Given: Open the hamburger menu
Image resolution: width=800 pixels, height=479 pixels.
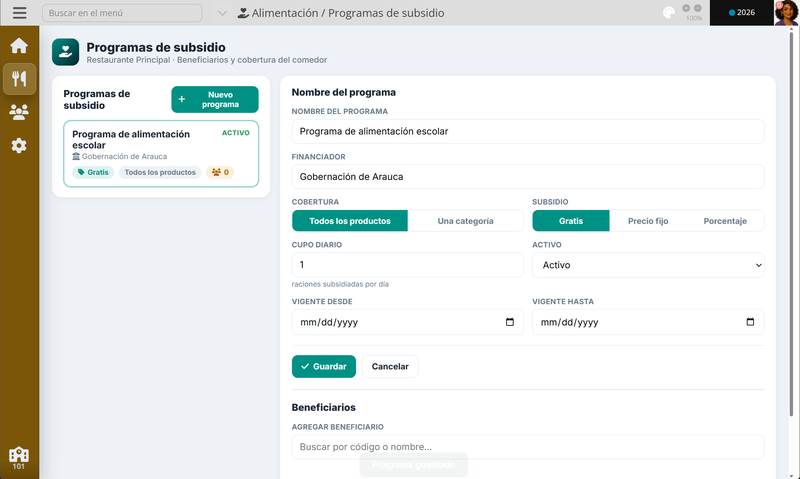Looking at the screenshot, I should [19, 13].
